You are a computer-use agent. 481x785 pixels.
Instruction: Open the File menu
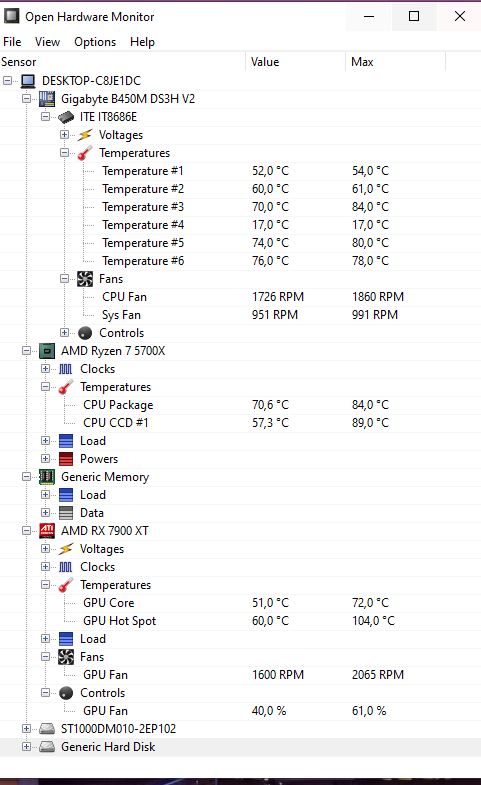[12, 42]
